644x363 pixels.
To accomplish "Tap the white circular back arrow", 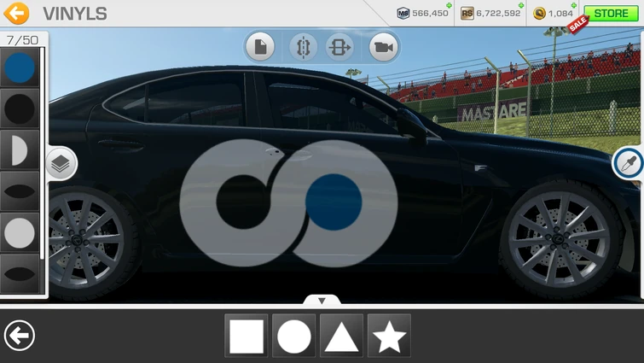I will (20, 336).
